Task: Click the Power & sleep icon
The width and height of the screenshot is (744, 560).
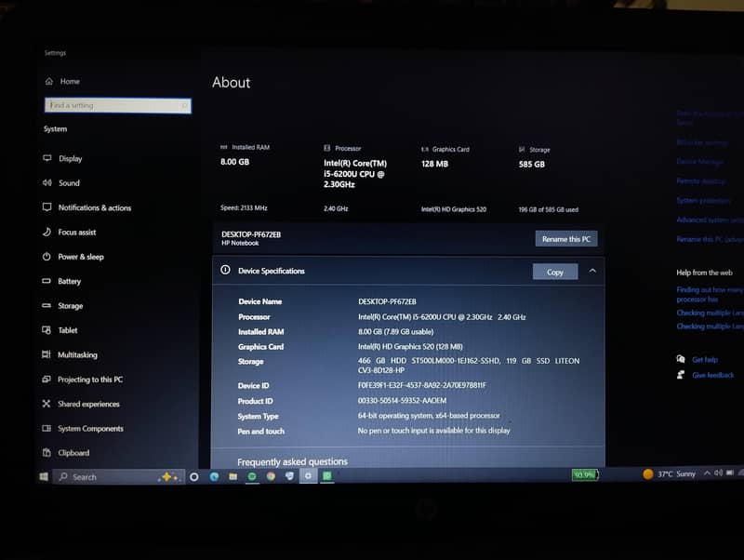Action: 46,256
